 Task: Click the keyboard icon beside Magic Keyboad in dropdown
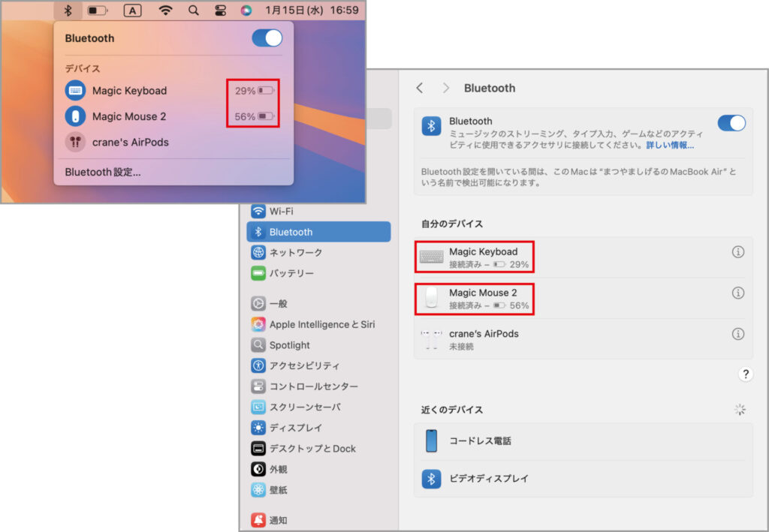(75, 91)
